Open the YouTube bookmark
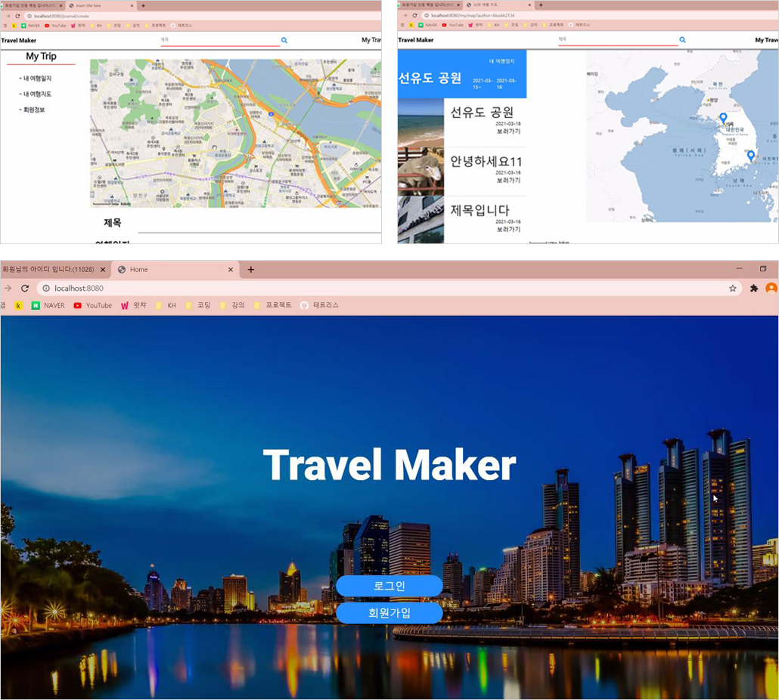This screenshot has width=779, height=700. click(x=93, y=305)
